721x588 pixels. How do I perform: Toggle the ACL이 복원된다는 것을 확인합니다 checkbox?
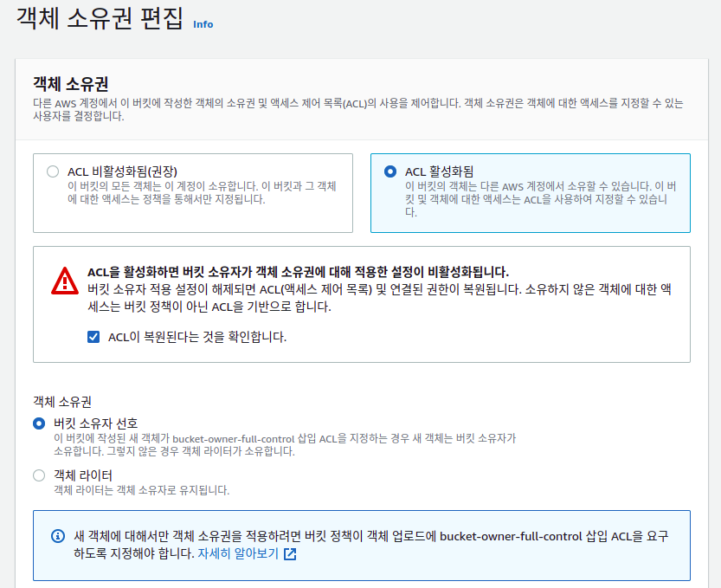[93, 337]
